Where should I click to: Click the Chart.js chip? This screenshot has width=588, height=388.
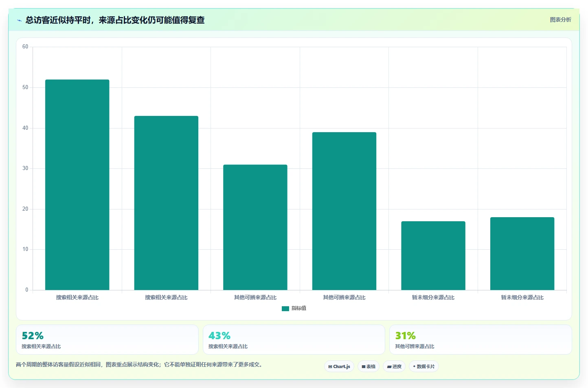click(339, 366)
